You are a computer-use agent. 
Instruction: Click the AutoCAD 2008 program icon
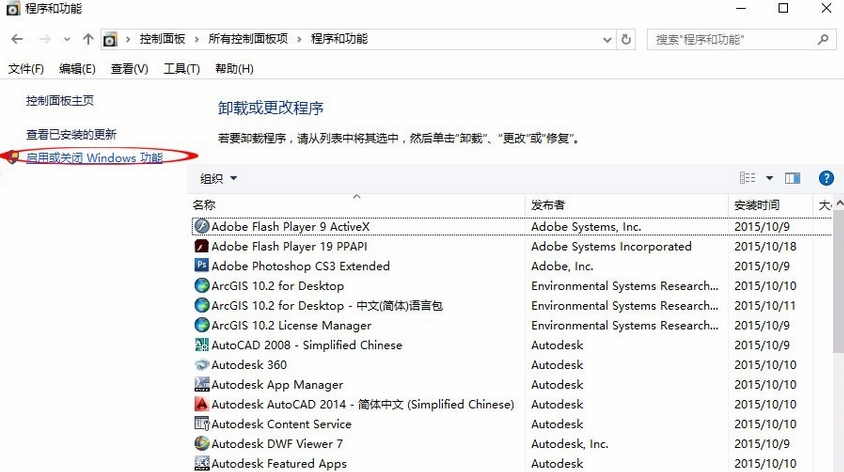coord(201,345)
